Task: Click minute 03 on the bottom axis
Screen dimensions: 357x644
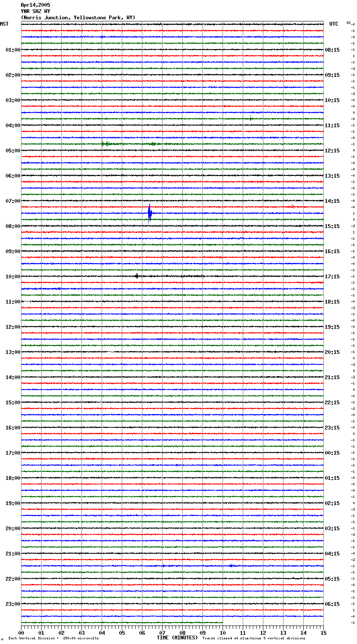Action: tap(81, 633)
